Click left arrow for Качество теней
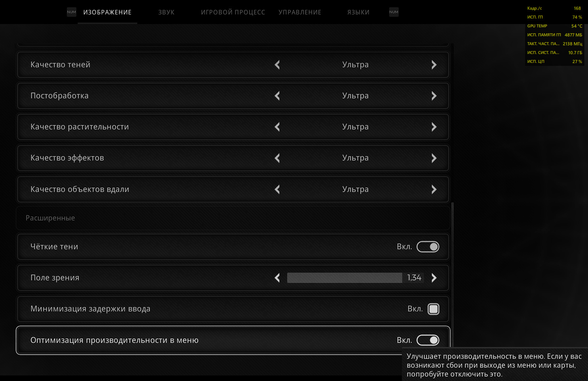 pos(277,65)
